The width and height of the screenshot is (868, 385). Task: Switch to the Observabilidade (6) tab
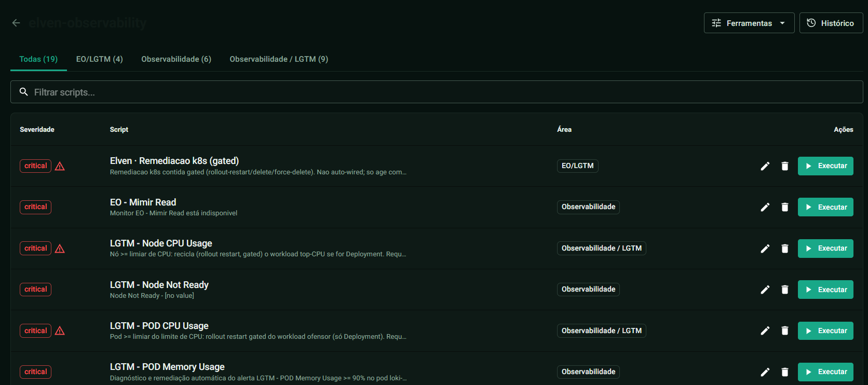(177, 59)
